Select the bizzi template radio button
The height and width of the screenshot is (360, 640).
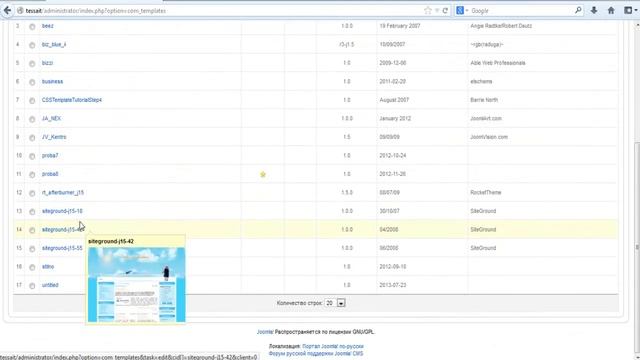pos(32,64)
